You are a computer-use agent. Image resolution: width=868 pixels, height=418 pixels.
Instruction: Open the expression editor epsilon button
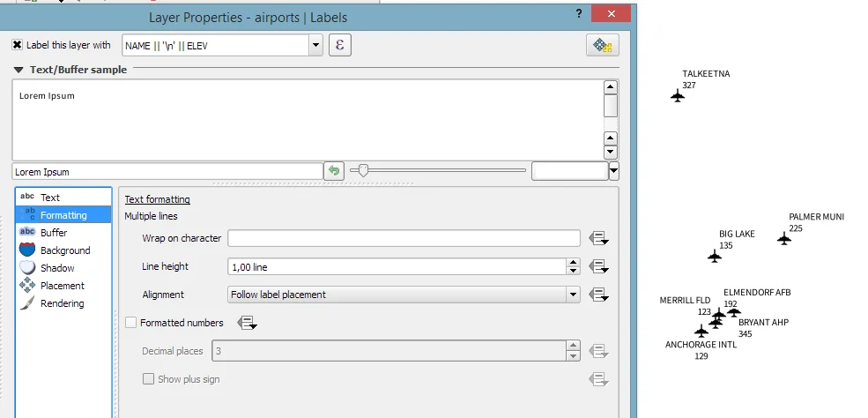[x=340, y=45]
